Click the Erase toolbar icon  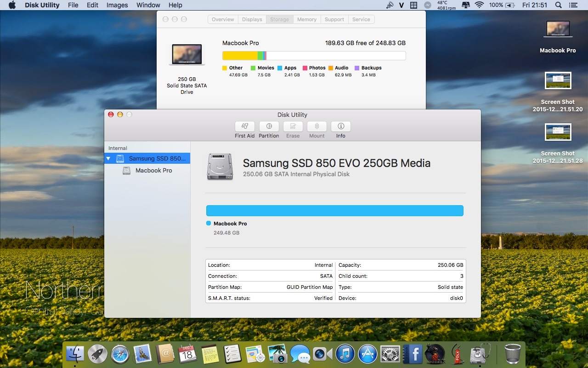tap(293, 126)
